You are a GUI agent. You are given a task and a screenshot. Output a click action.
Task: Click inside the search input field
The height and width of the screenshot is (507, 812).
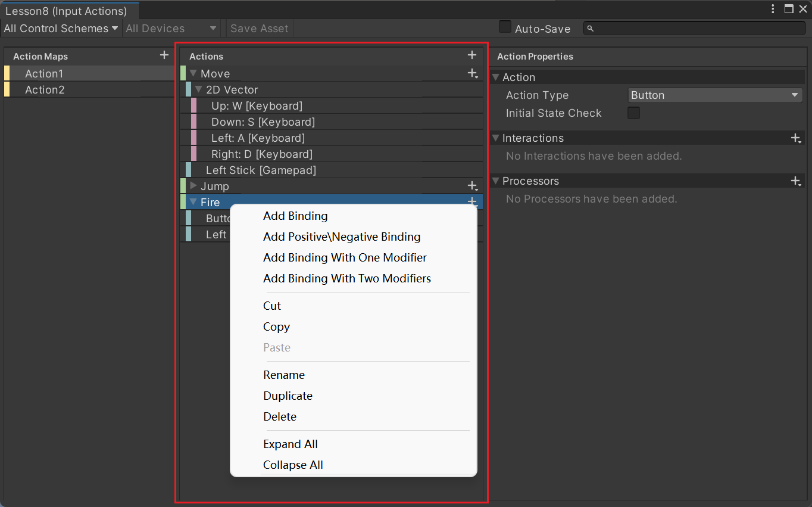pos(685,28)
